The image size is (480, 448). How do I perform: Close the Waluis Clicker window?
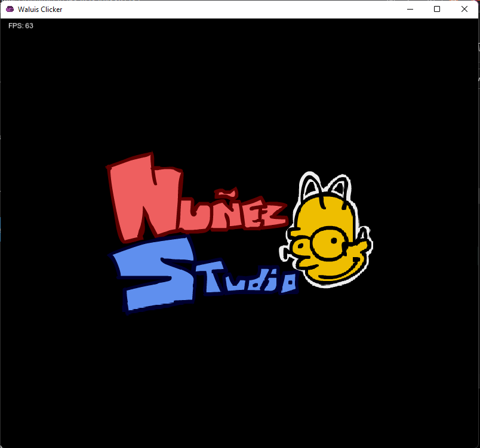(x=464, y=9)
